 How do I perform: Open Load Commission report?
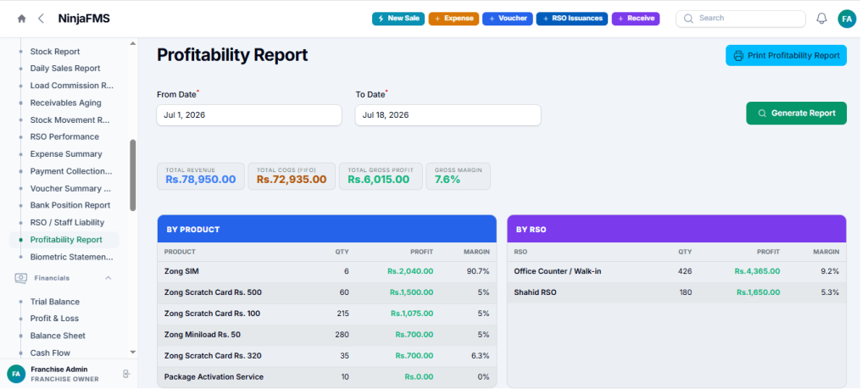[x=72, y=86]
